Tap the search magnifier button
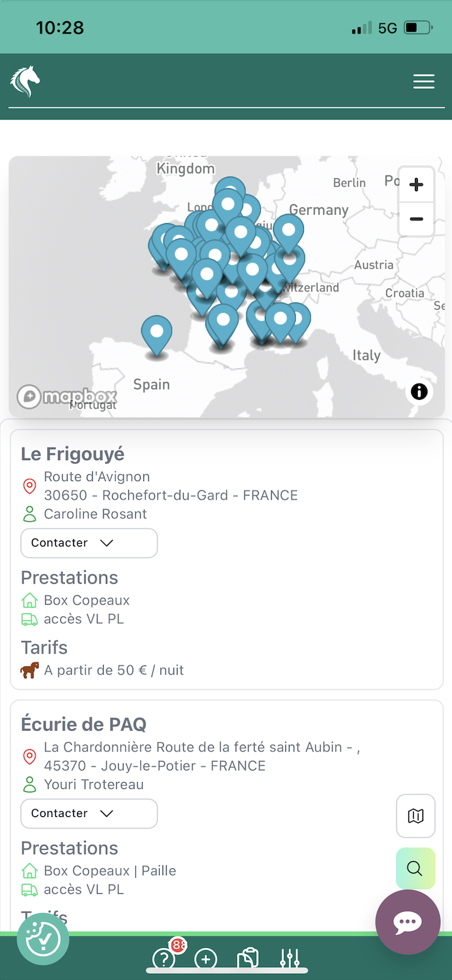452x980 pixels. coord(415,868)
